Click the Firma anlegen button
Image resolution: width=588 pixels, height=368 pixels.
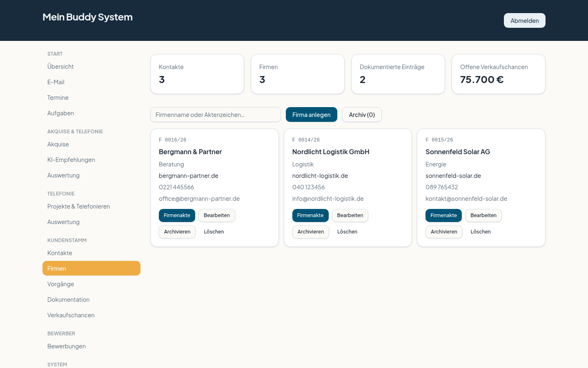pyautogui.click(x=312, y=114)
